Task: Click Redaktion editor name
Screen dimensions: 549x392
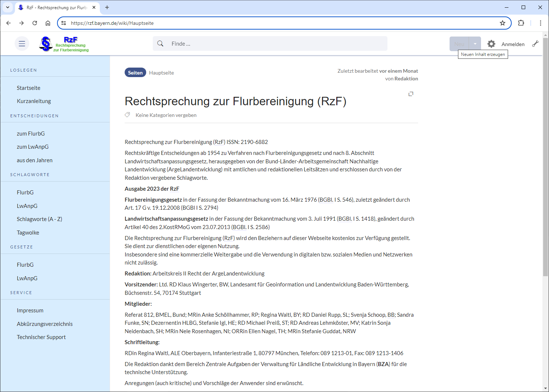Action: [x=406, y=79]
